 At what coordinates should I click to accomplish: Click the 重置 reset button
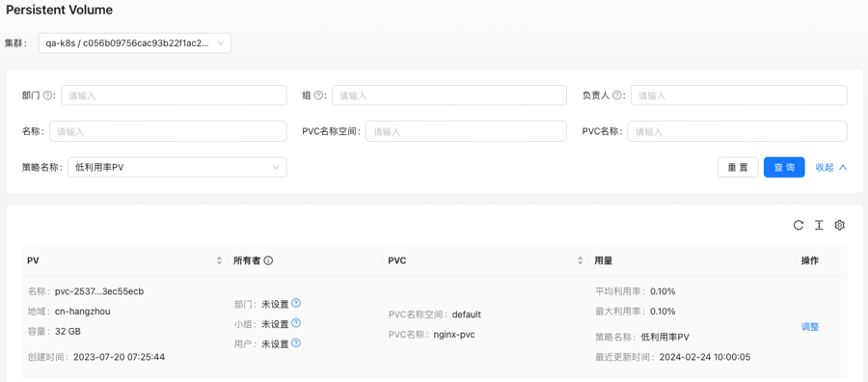[x=738, y=167]
